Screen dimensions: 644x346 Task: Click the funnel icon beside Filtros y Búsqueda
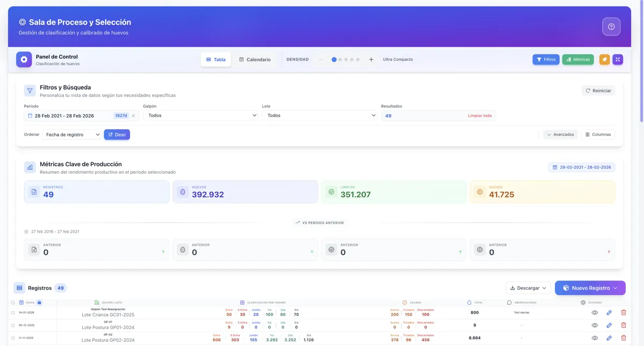click(x=30, y=91)
